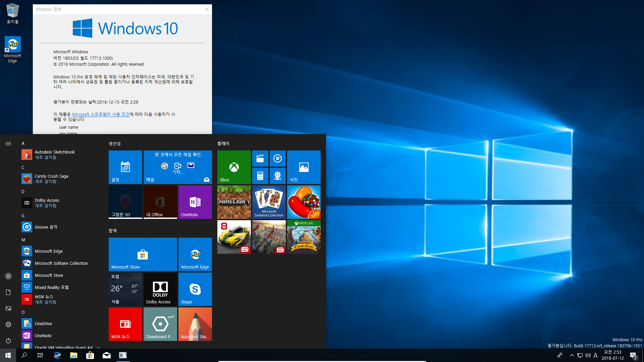Open the Power options button

8,341
